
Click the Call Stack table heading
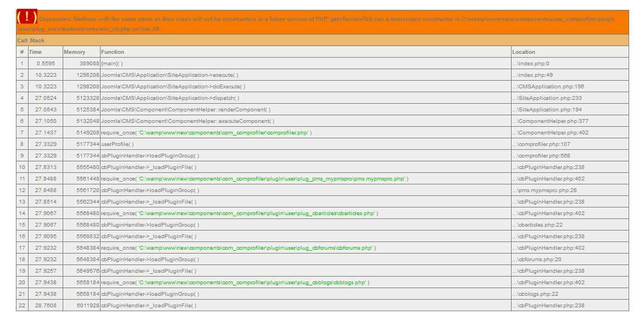coord(31,41)
